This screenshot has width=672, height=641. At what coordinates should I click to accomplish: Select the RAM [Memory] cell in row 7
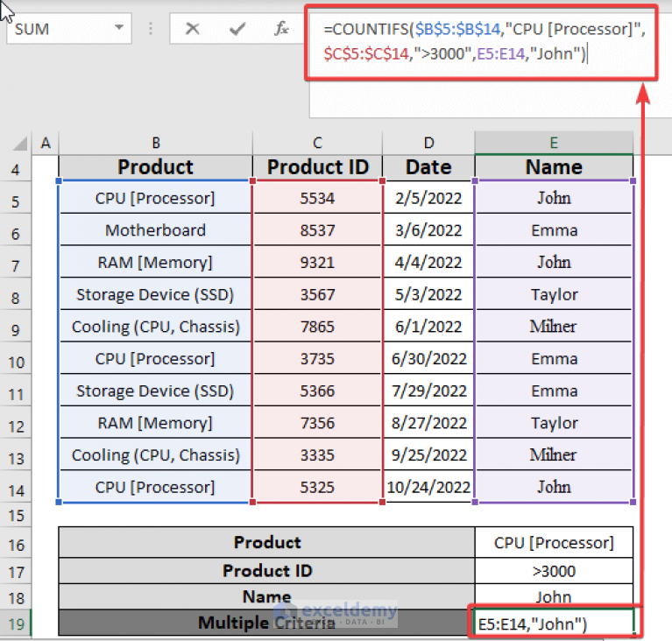(x=156, y=262)
